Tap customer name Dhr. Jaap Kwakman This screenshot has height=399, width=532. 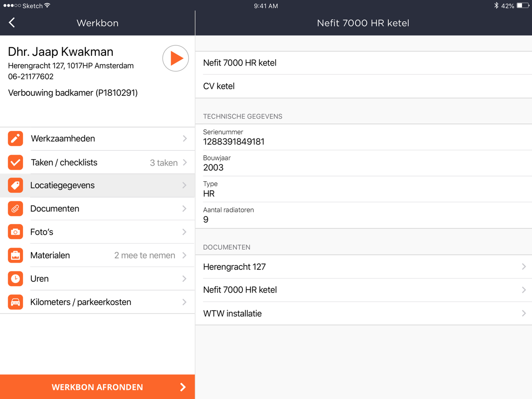click(61, 52)
